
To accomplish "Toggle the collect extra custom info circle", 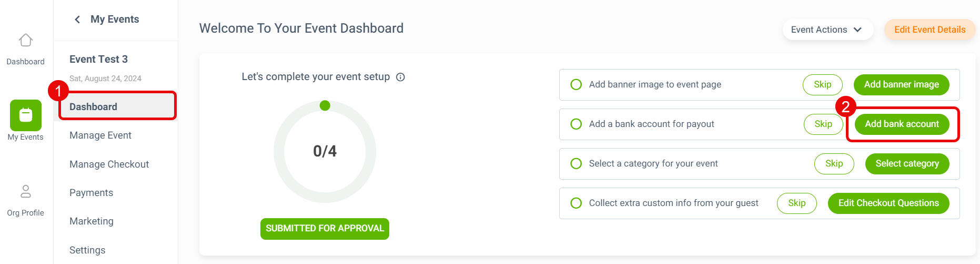I will 576,203.
